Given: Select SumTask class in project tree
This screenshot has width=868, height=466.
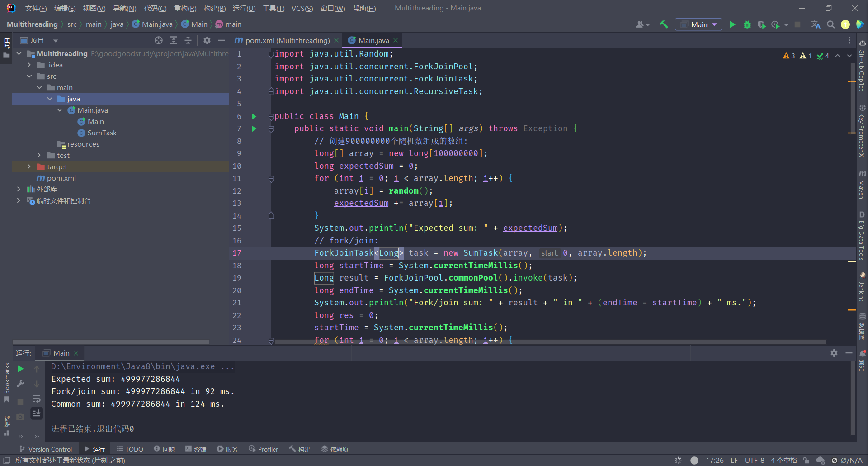Looking at the screenshot, I should coord(102,133).
